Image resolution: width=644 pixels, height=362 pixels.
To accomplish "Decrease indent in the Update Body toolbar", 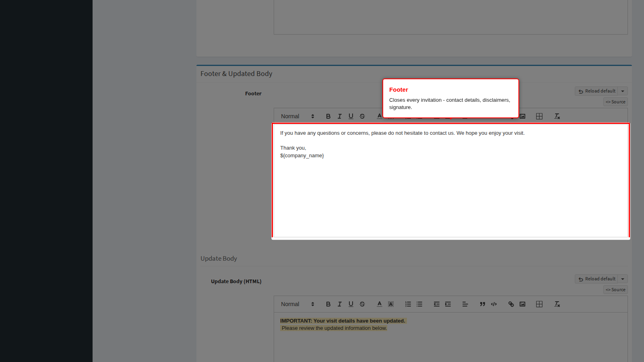I will (436, 304).
